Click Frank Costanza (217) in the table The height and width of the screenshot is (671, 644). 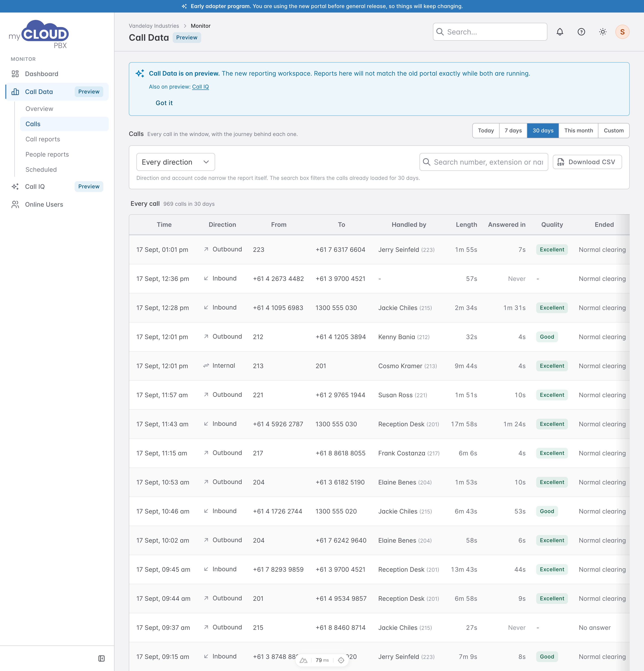tap(409, 453)
